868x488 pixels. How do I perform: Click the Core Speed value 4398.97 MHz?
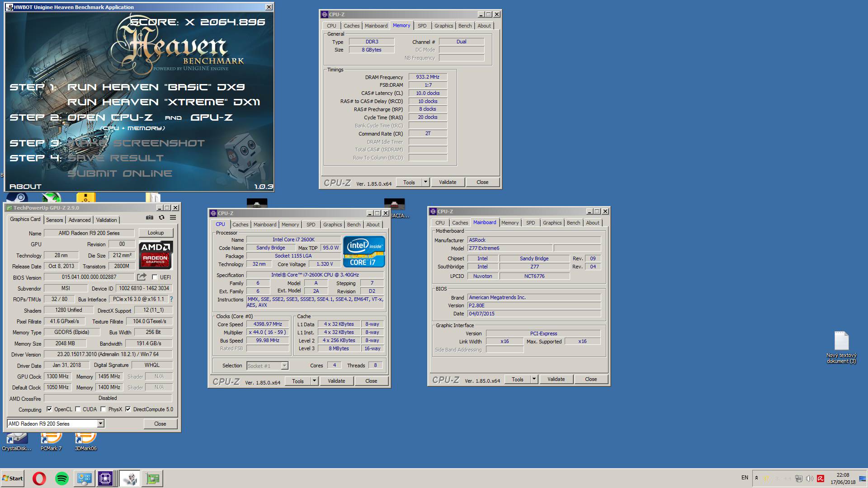(x=268, y=324)
